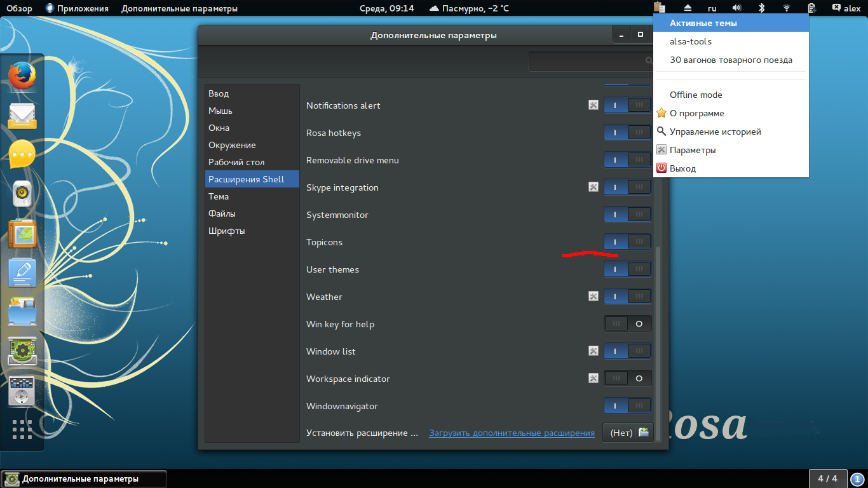Viewport: 868px width, 488px height.
Task: Switch to the Тема section
Action: point(252,196)
